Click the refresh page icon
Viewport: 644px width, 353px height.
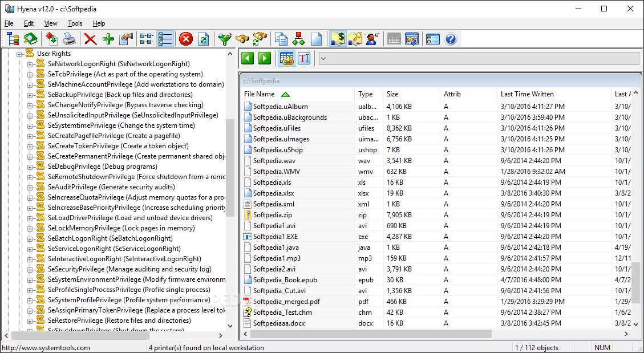pos(203,39)
